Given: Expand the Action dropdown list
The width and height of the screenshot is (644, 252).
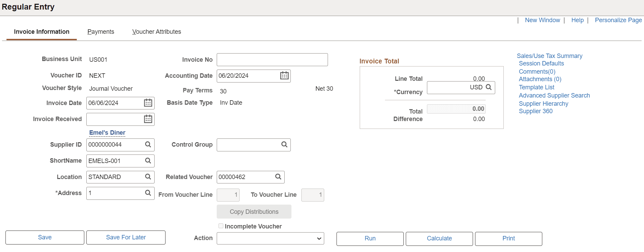Looking at the screenshot, I should point(270,238).
